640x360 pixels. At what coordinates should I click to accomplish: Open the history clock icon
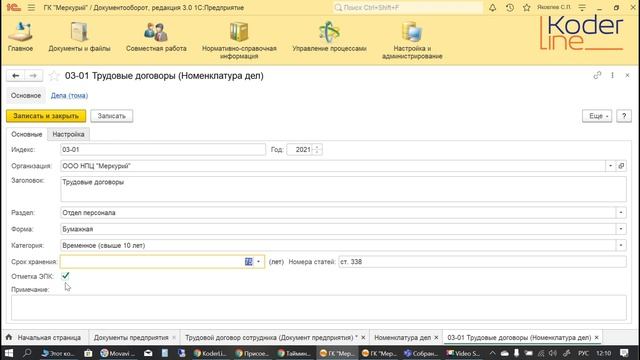[x=510, y=7]
